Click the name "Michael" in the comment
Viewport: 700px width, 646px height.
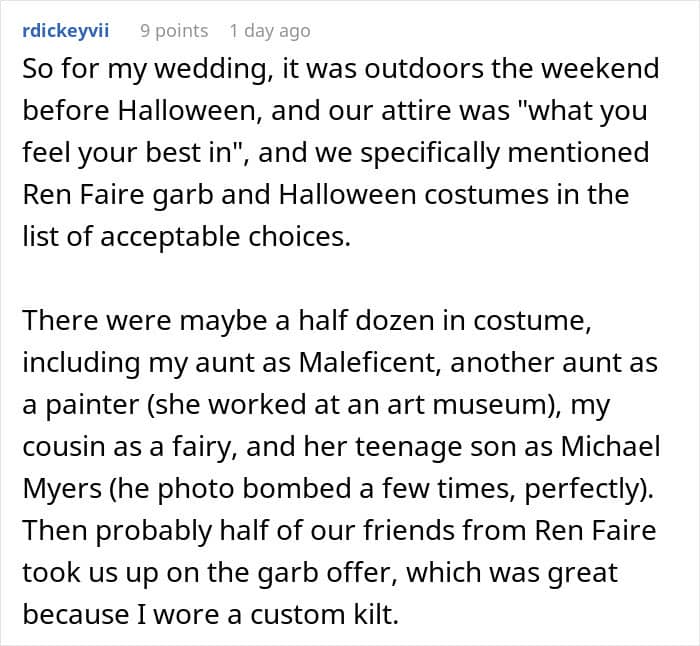[609, 446]
